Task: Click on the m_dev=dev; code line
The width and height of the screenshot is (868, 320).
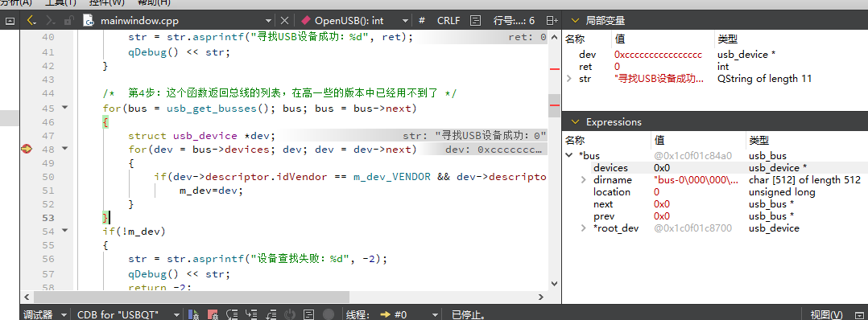Action: (x=212, y=191)
